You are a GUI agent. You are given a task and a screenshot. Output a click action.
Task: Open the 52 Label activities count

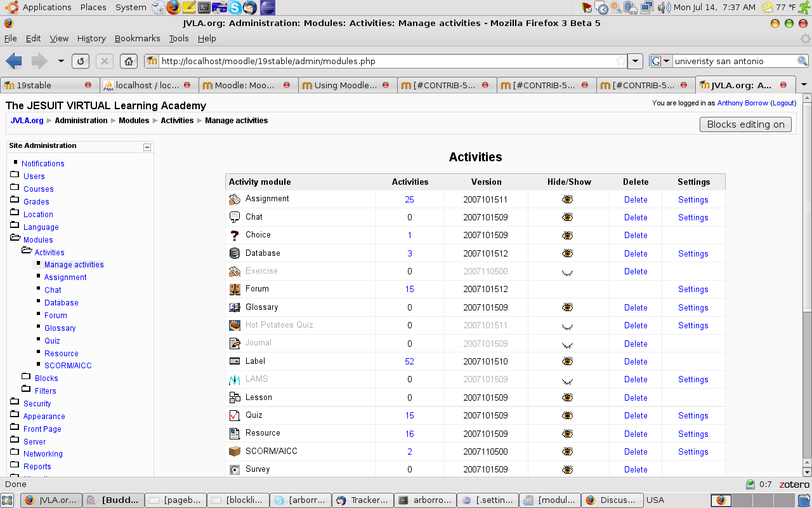pyautogui.click(x=409, y=361)
